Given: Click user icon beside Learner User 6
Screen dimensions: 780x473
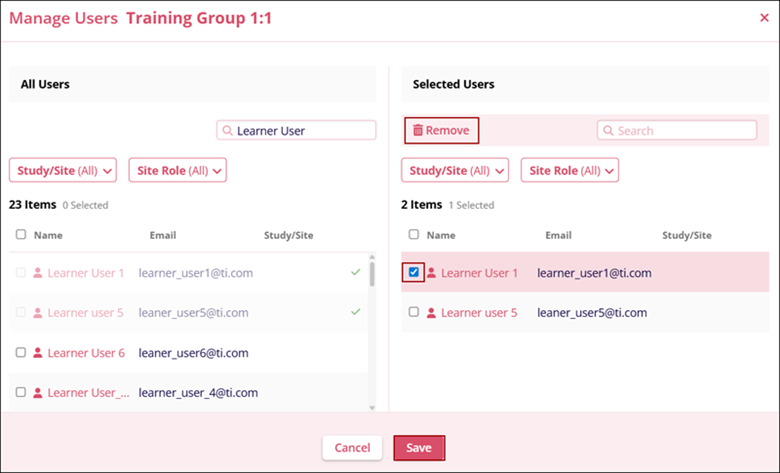Looking at the screenshot, I should coord(38,353).
